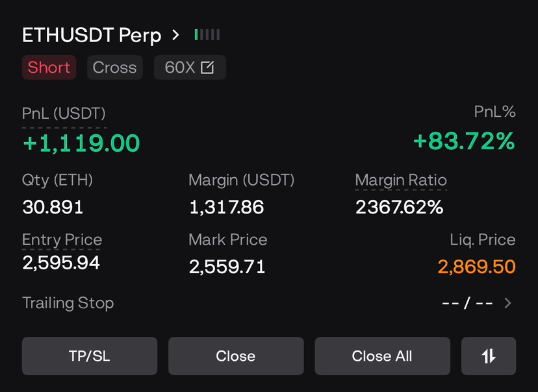538x392 pixels.
Task: Click the +1,119.00 PnL value
Action: [81, 143]
